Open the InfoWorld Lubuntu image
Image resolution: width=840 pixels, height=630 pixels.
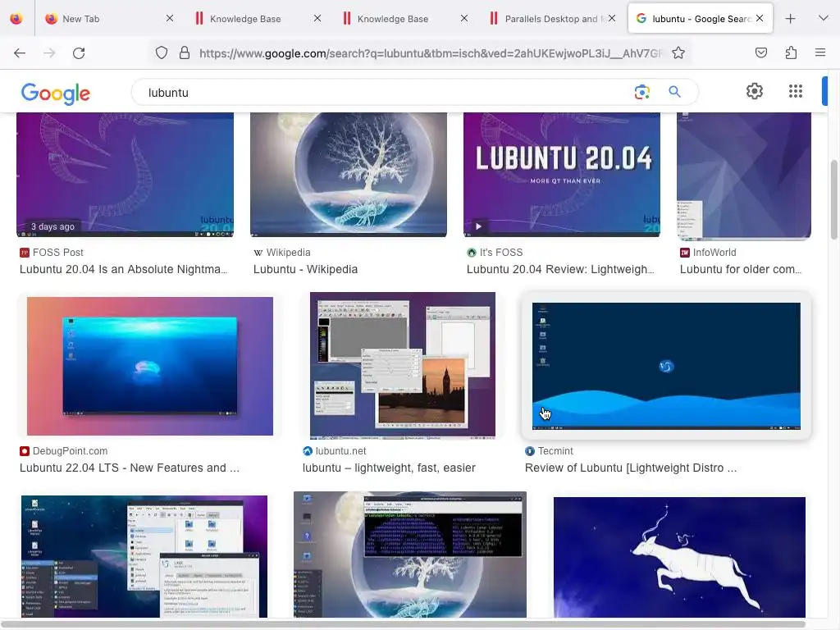pos(743,176)
